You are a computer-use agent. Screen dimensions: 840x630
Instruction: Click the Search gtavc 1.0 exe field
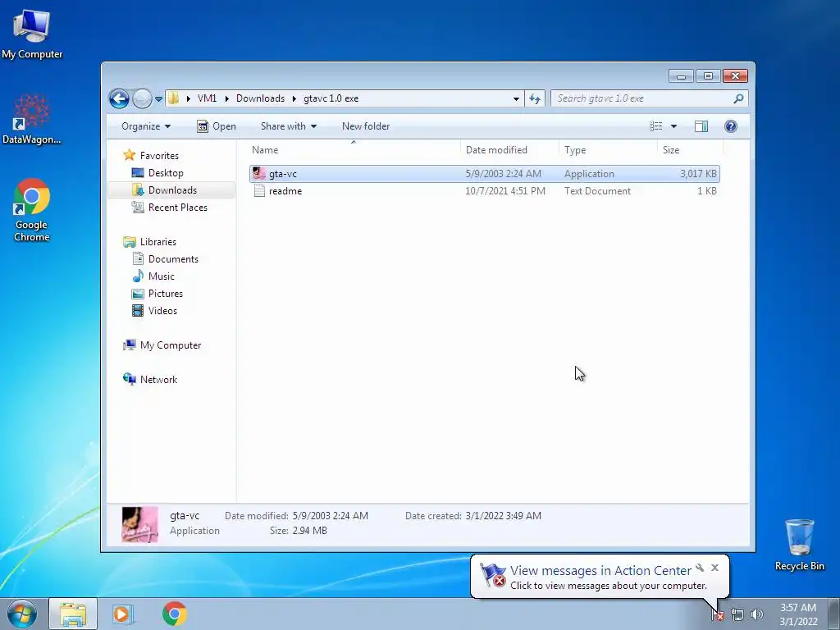click(x=643, y=98)
